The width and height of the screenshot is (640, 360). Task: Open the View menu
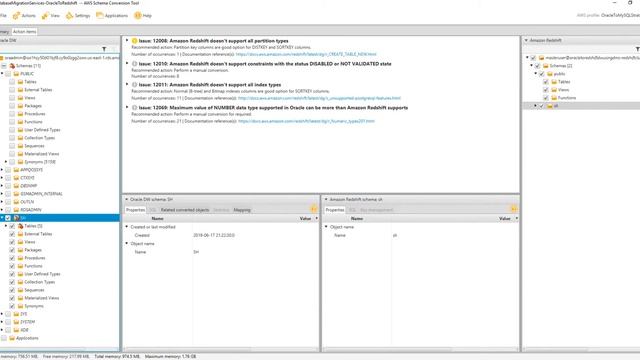point(51,16)
